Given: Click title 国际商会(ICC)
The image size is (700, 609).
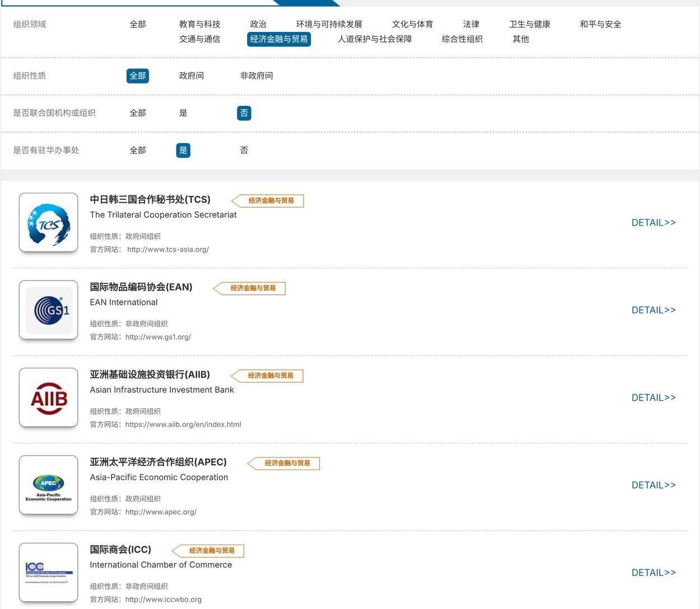Looking at the screenshot, I should click(x=120, y=549).
